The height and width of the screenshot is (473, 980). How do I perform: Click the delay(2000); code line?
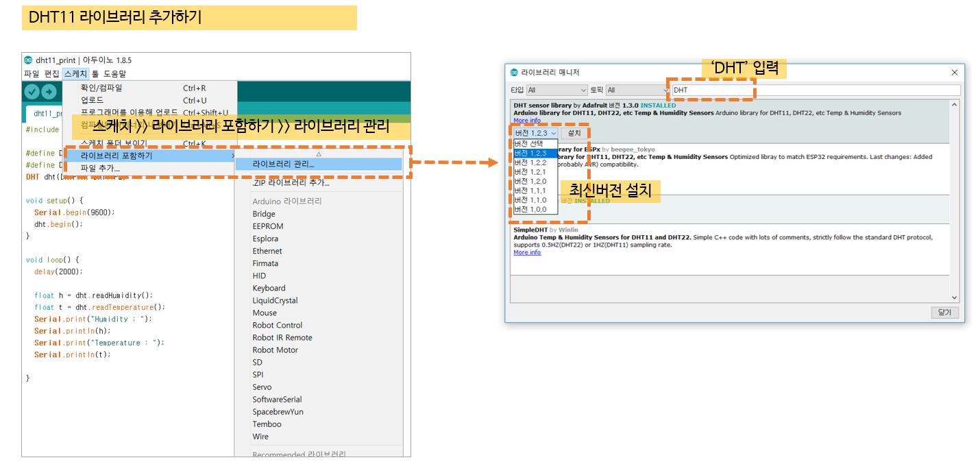(x=58, y=271)
